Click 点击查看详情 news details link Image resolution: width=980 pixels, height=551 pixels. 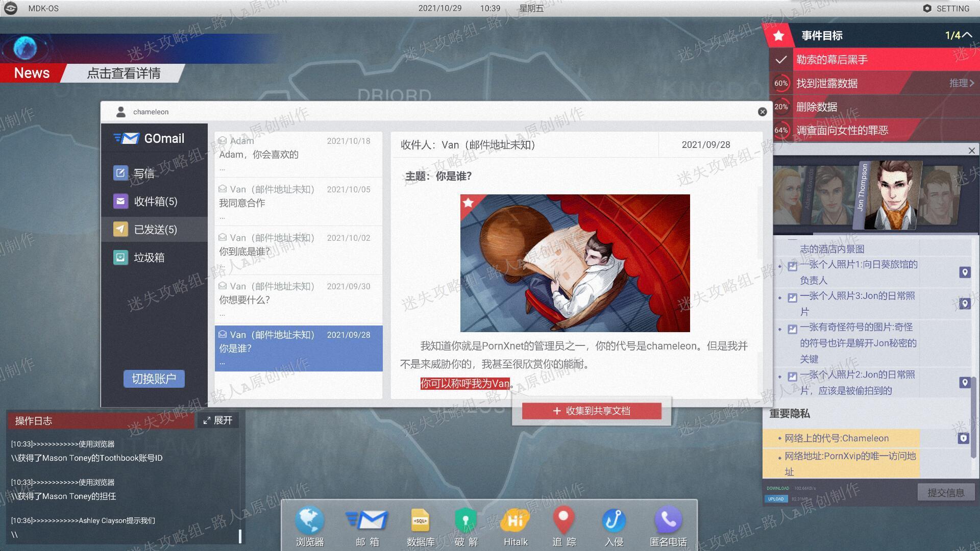coord(124,73)
